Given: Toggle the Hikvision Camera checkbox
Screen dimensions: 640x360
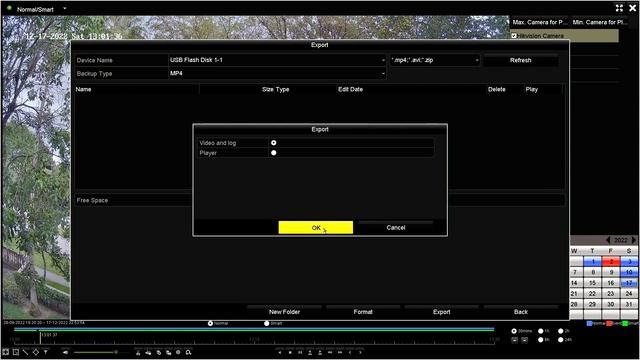Looking at the screenshot, I should (514, 36).
